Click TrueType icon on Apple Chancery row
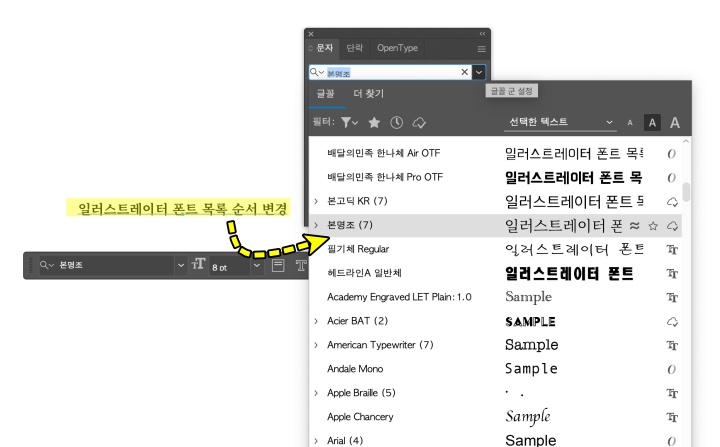 point(672,418)
